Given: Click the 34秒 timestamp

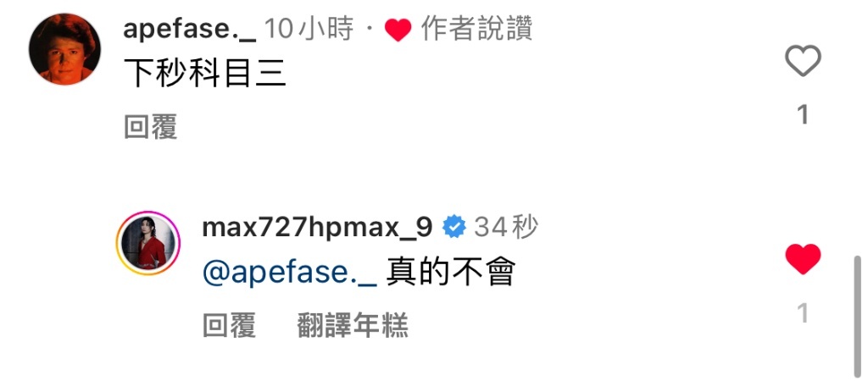Looking at the screenshot, I should click(506, 227).
